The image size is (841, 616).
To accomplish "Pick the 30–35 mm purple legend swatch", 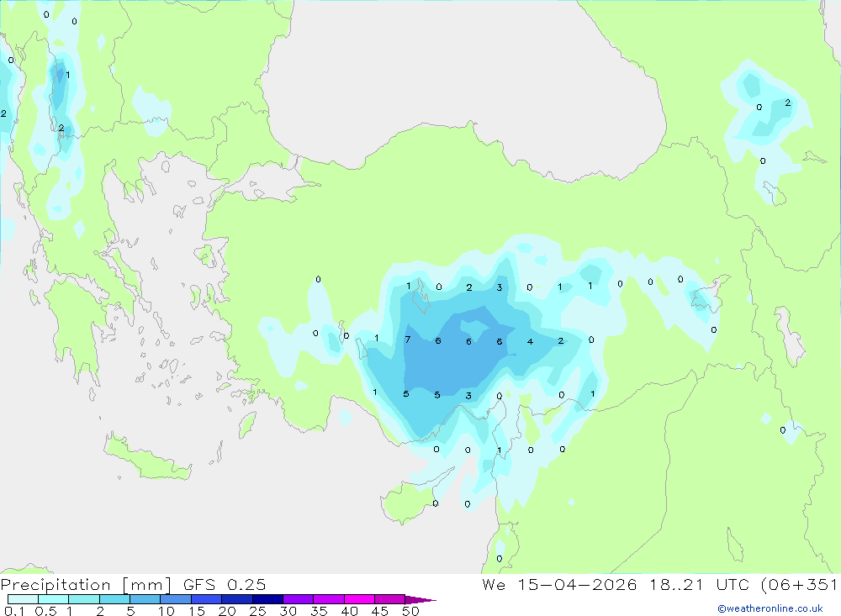I will (298, 599).
